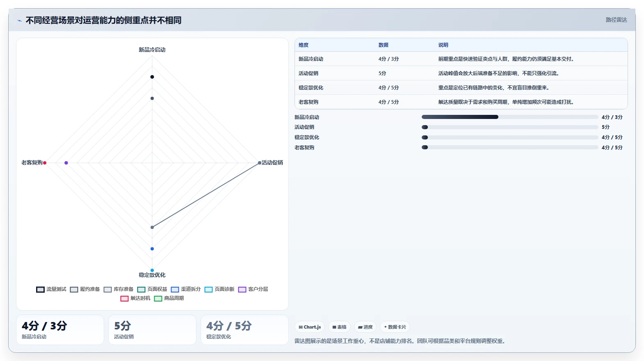Click the 活动促销 table row cell
This screenshot has height=361, width=644.
click(308, 73)
